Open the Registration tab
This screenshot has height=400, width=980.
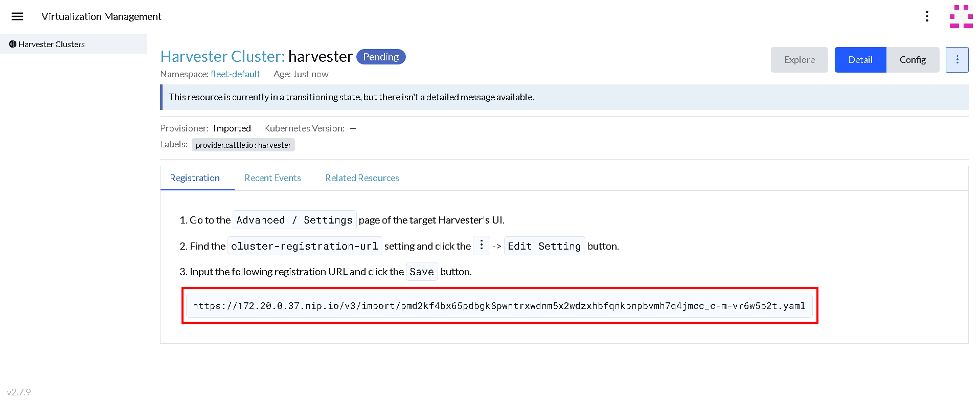coord(195,178)
